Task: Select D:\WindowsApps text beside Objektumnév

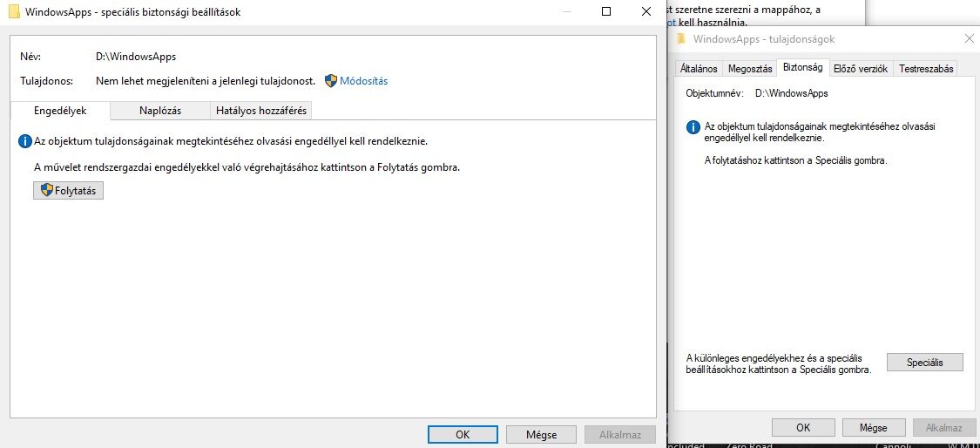Action: coord(791,93)
